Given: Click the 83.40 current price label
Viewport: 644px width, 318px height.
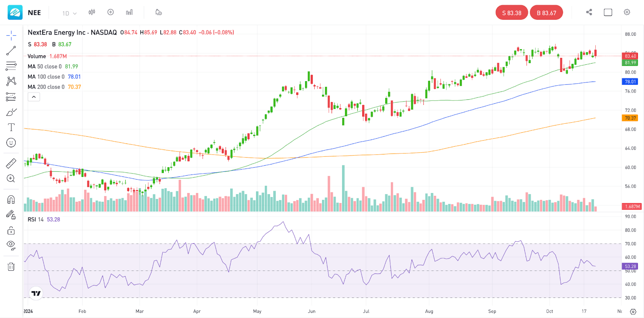Looking at the screenshot, I should [630, 56].
